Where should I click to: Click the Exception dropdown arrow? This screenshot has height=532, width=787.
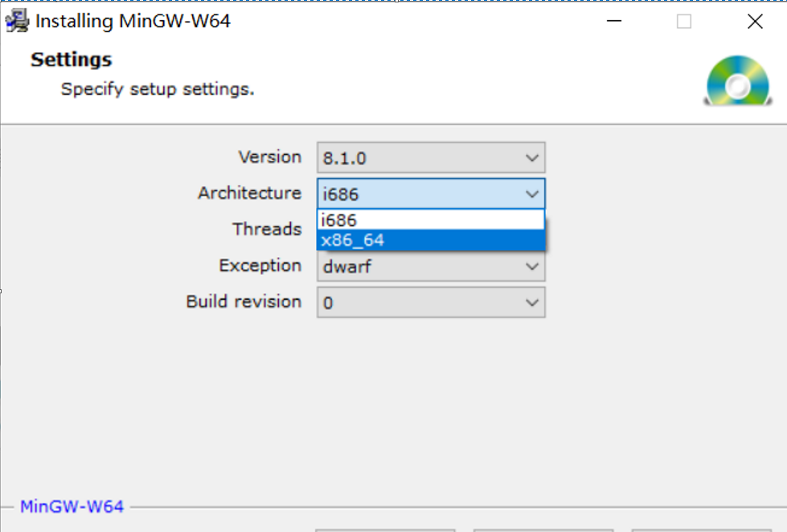tap(531, 267)
